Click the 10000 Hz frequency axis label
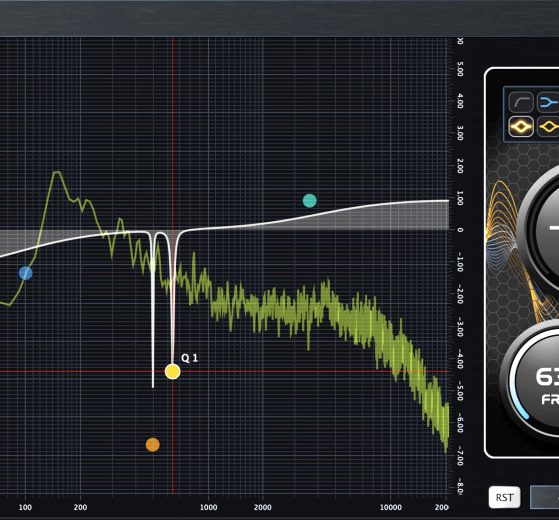 [x=390, y=507]
